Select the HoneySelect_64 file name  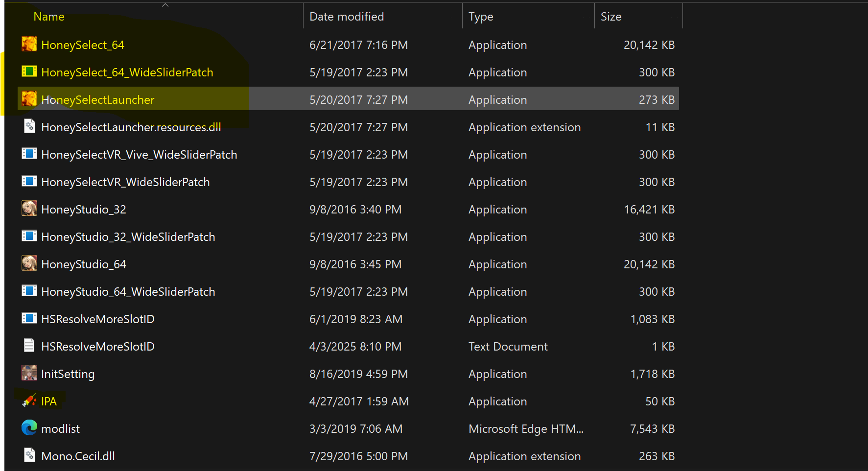pos(83,45)
